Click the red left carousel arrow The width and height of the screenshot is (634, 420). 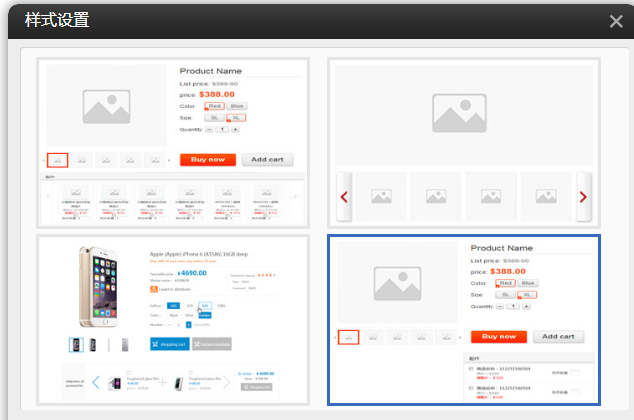click(x=343, y=197)
